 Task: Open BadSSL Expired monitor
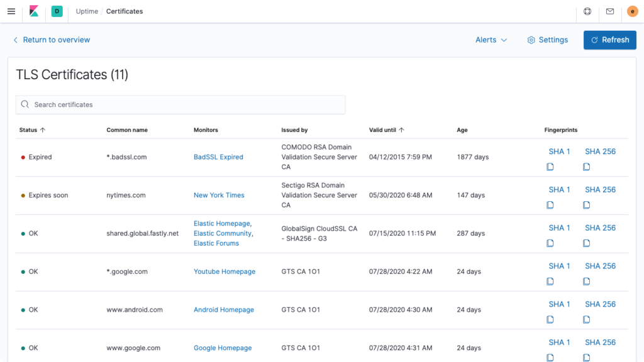click(x=218, y=156)
